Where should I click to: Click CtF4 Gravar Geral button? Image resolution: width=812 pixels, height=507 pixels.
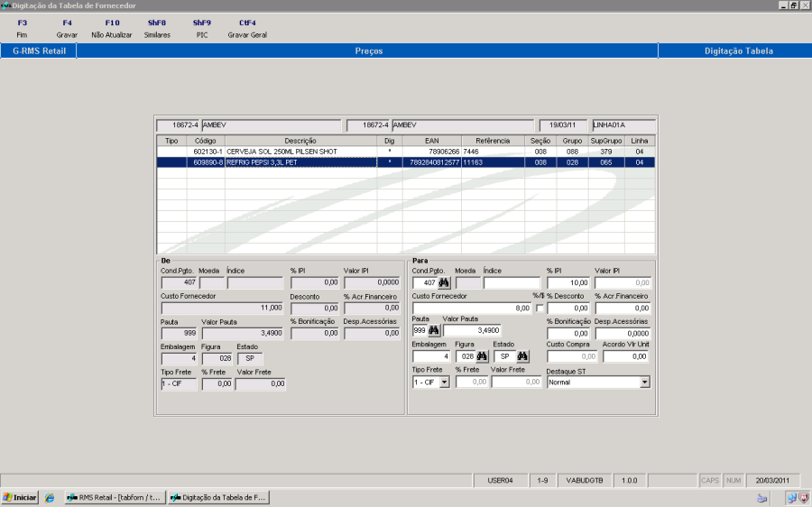click(247, 29)
